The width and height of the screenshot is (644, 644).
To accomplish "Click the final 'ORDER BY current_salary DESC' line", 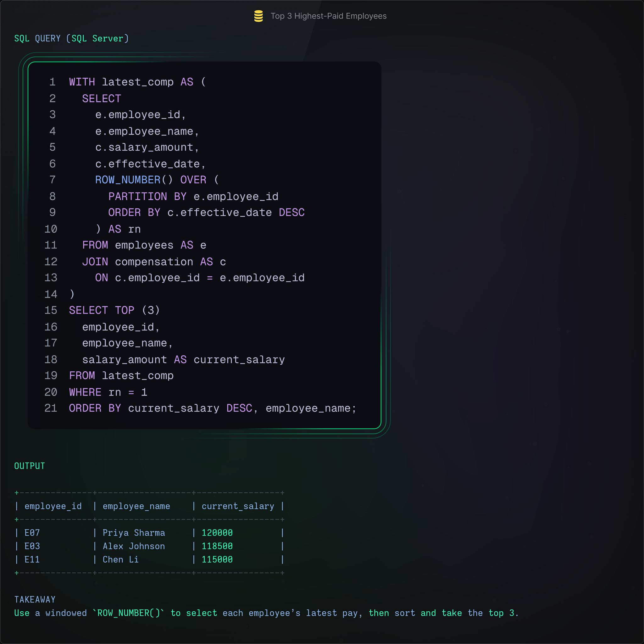I will [213, 408].
